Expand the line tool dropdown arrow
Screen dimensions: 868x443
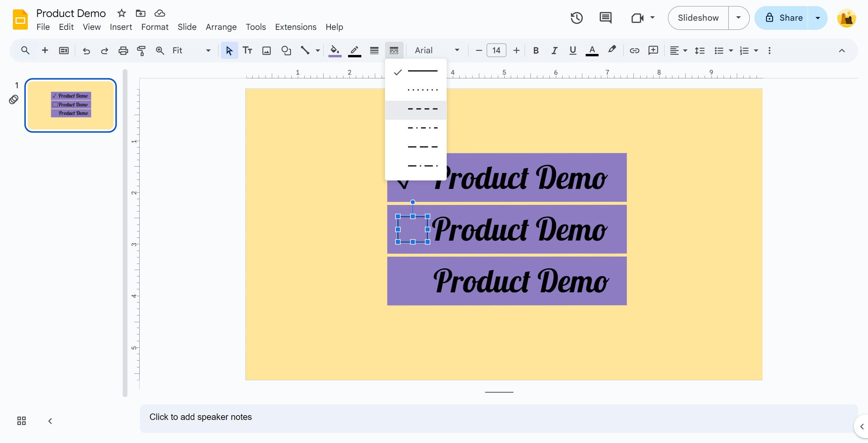(318, 51)
